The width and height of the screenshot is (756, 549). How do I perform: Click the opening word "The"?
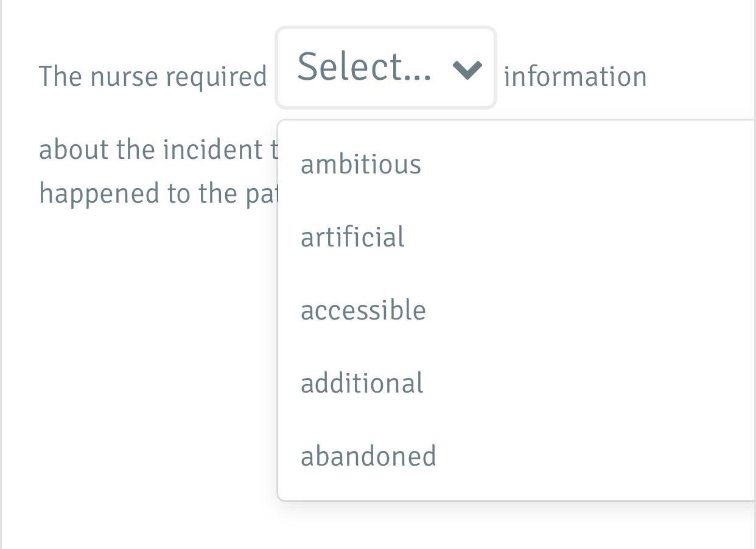point(61,77)
